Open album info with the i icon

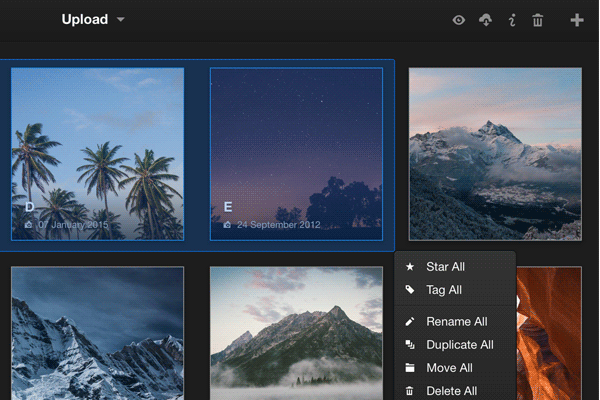point(512,20)
